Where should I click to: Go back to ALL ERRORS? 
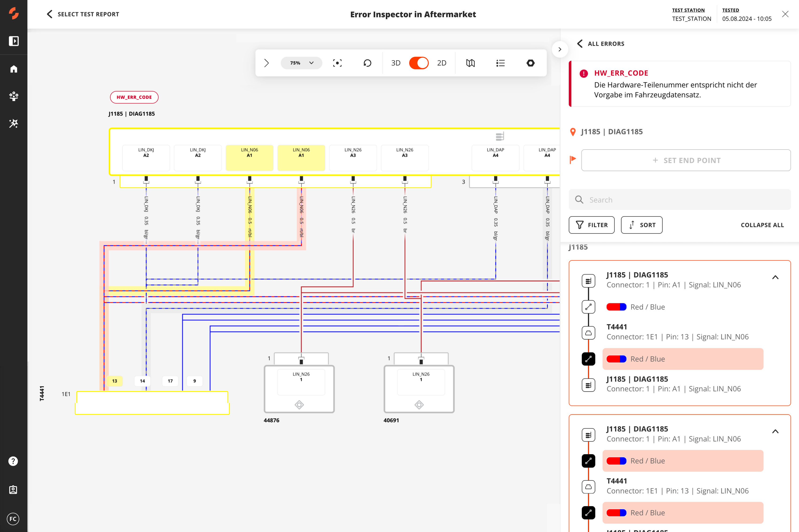601,44
